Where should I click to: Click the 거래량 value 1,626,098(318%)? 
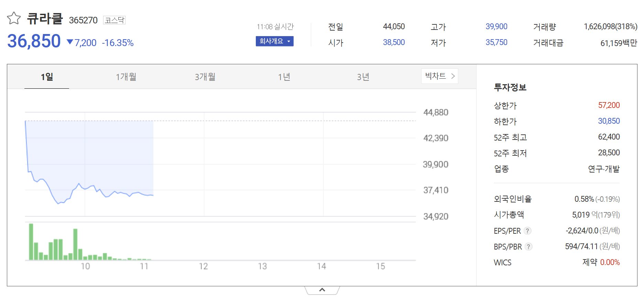[610, 26]
